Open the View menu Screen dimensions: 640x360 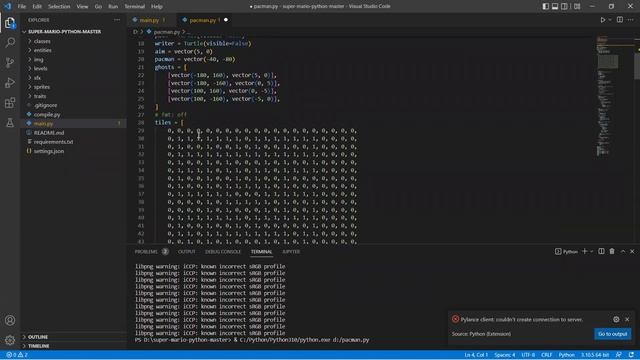[x=82, y=7]
